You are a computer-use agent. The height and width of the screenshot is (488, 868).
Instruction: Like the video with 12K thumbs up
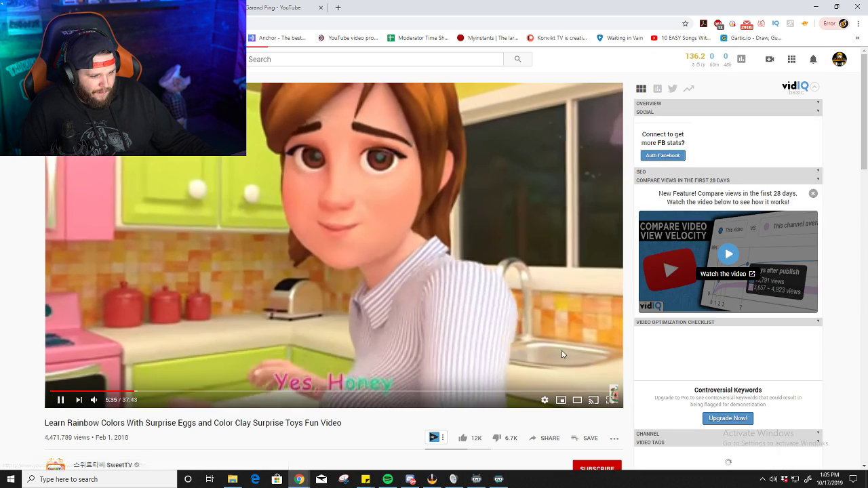pyautogui.click(x=469, y=438)
